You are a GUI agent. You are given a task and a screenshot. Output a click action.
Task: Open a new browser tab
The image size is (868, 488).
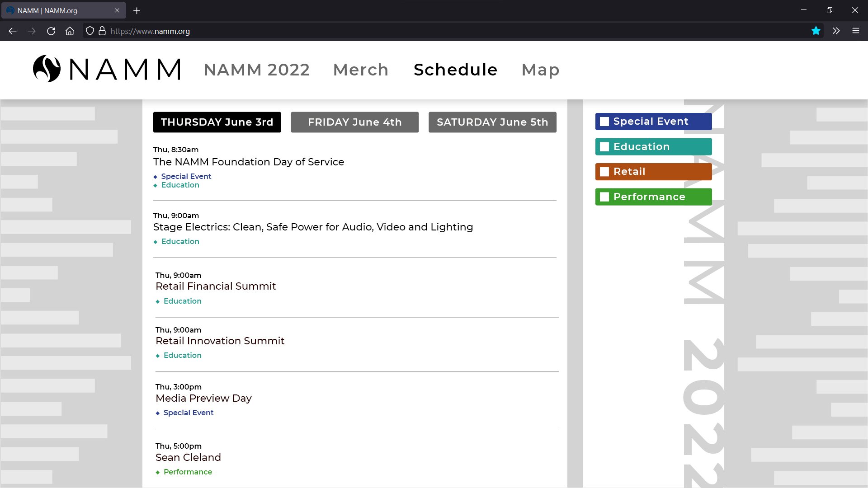point(137,10)
